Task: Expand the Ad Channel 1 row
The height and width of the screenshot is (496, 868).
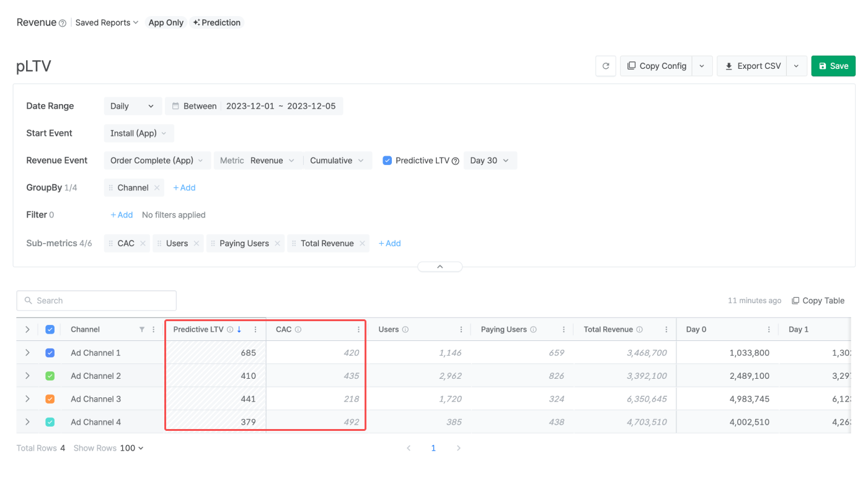Action: click(27, 352)
